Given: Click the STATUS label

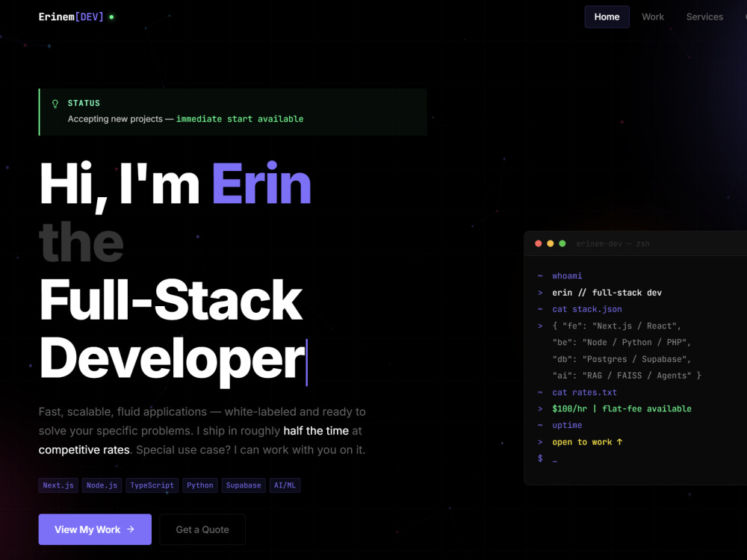Looking at the screenshot, I should click(x=84, y=103).
